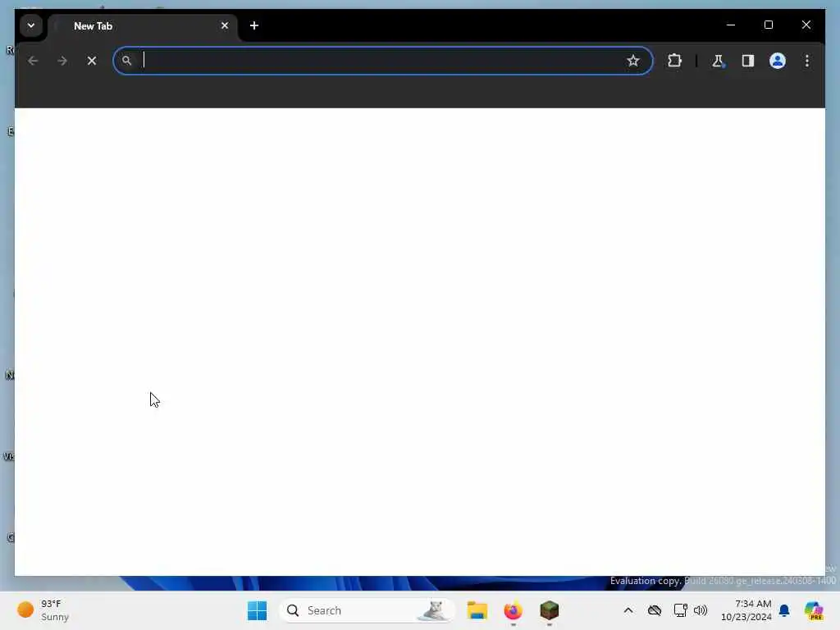The height and width of the screenshot is (630, 840).
Task: Go forward with the forward arrow
Action: tap(62, 61)
